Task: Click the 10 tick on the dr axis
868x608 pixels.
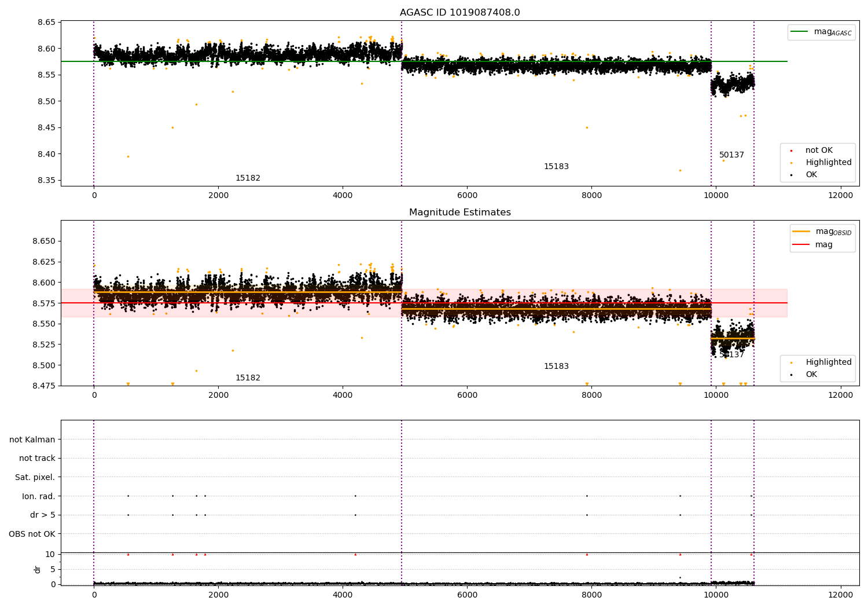Action: point(50,555)
